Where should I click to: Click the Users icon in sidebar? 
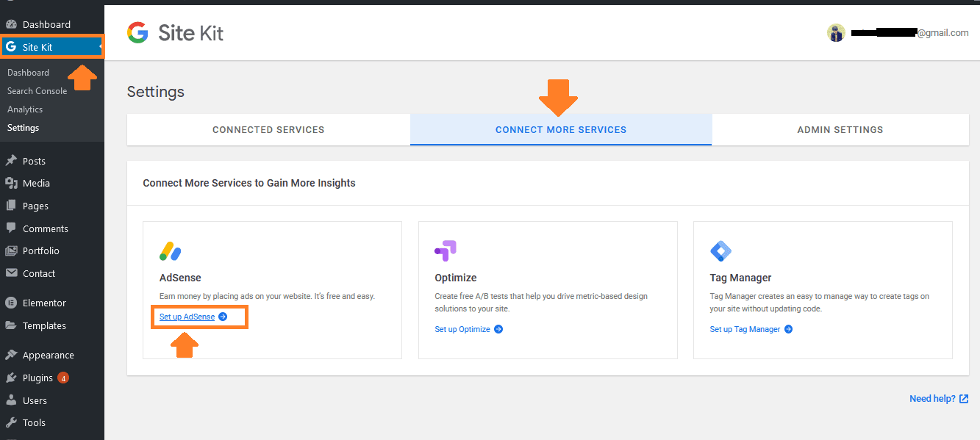click(x=11, y=400)
